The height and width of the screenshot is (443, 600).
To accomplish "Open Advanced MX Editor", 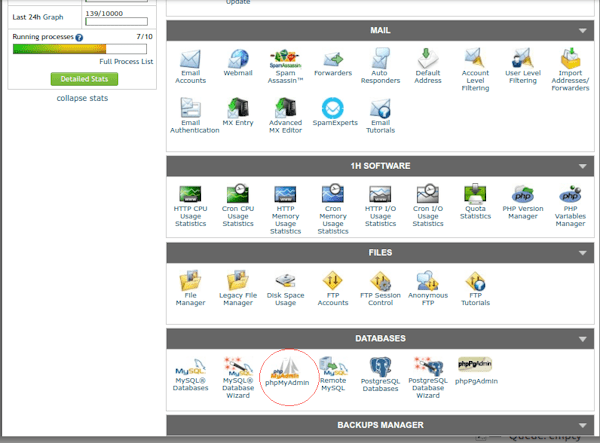I will point(285,116).
